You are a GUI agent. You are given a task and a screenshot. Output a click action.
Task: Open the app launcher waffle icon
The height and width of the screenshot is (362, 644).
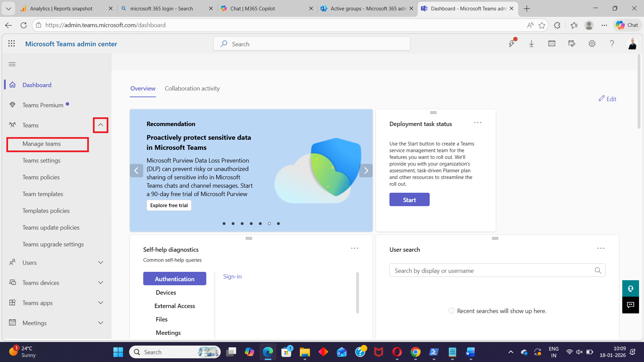tap(12, 44)
